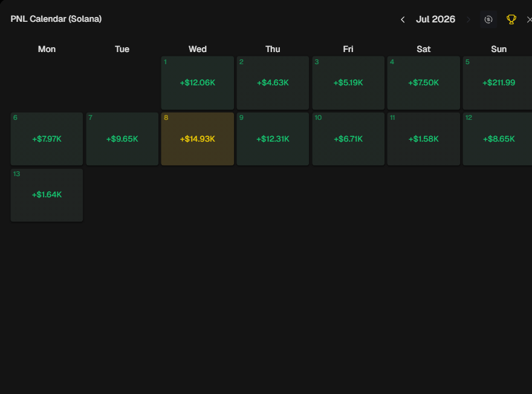Open day 1 cell with +$12.06K
This screenshot has width=532, height=394.
pos(198,83)
